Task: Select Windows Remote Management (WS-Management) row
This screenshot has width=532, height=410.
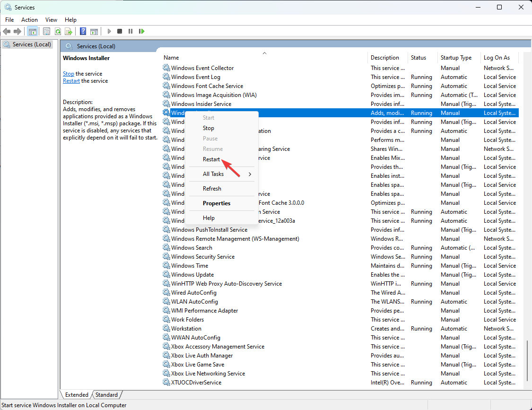Action: pos(340,239)
